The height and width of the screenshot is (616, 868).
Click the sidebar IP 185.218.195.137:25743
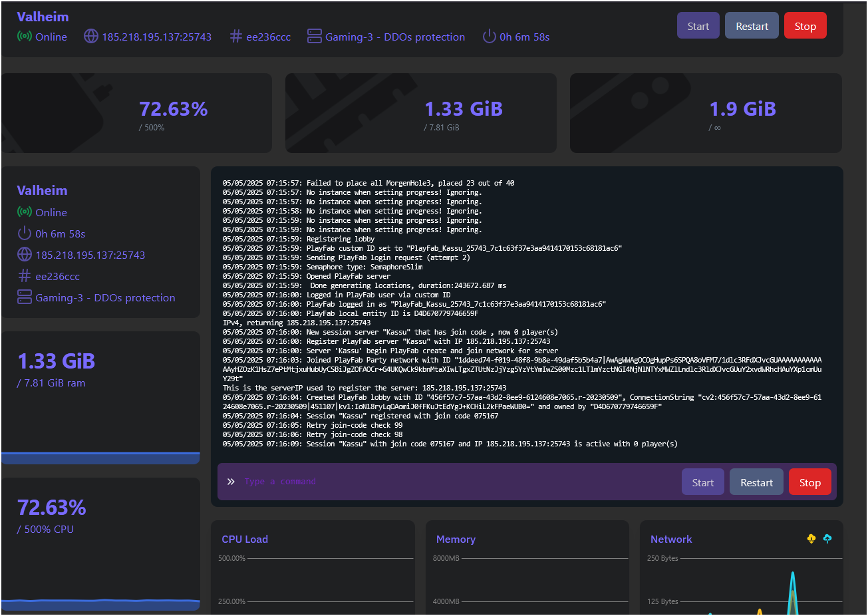coord(90,255)
